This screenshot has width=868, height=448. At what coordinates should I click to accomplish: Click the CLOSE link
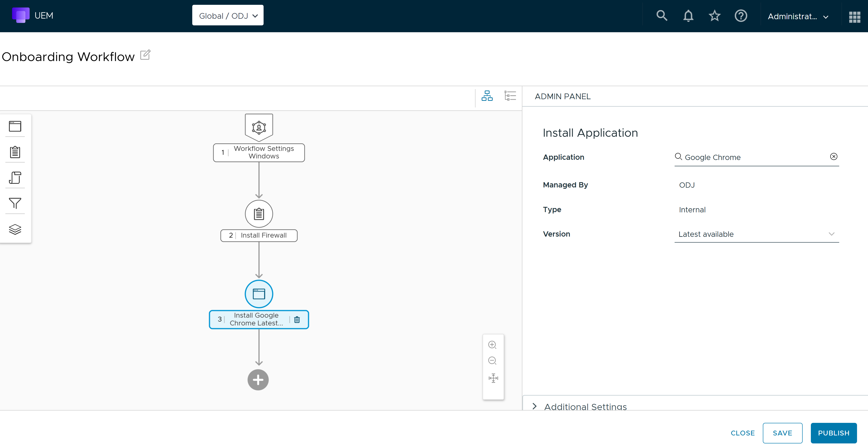pos(743,433)
